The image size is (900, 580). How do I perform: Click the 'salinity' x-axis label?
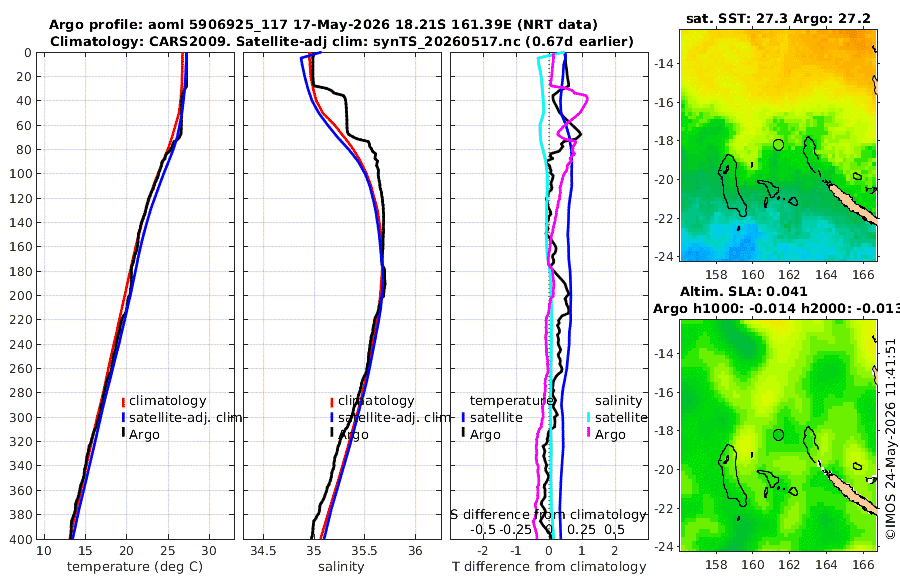341,566
